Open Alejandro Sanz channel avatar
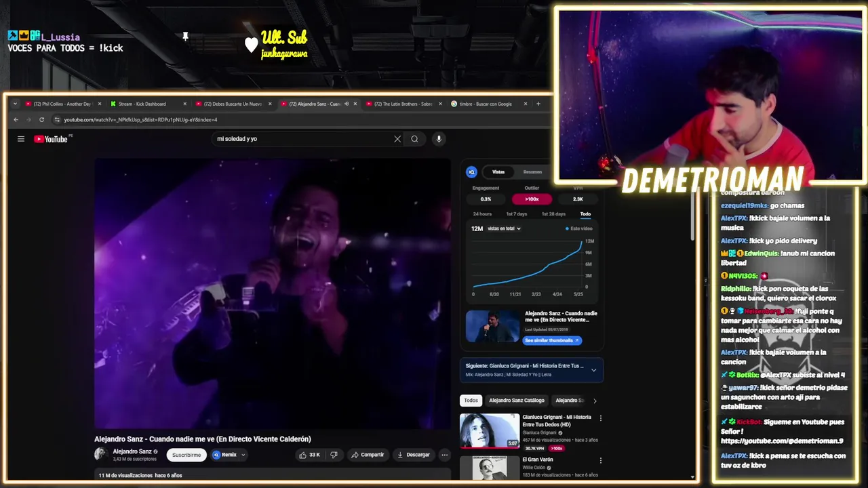The image size is (868, 488). [x=101, y=454]
